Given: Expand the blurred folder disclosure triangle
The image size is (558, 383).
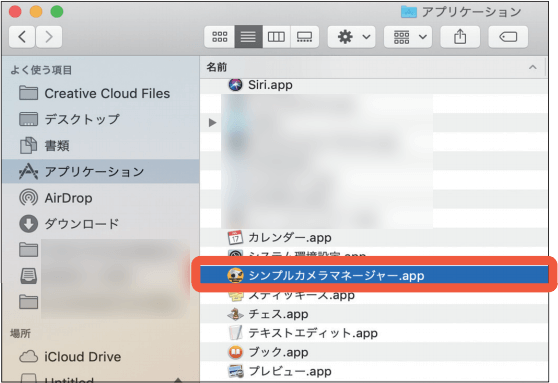Looking at the screenshot, I should click(x=212, y=122).
